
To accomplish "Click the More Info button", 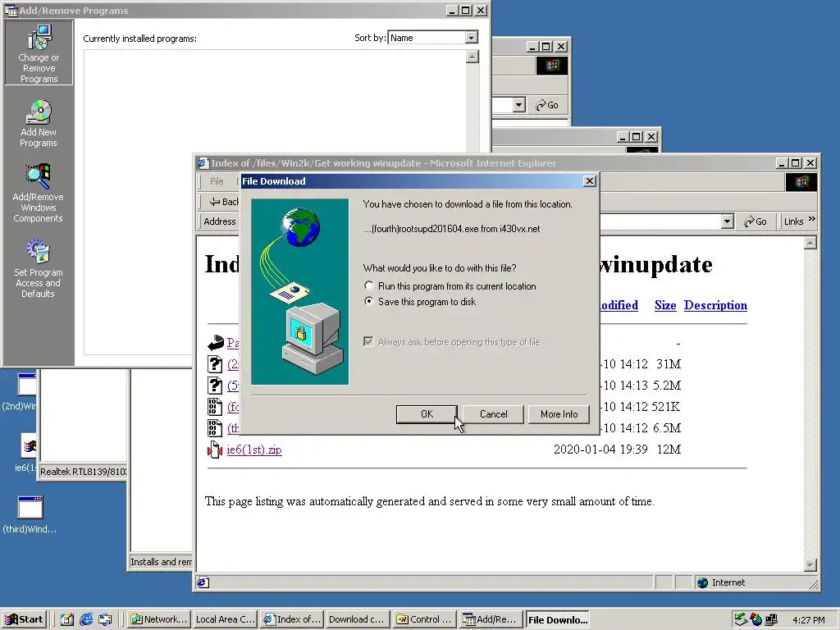I will [559, 414].
